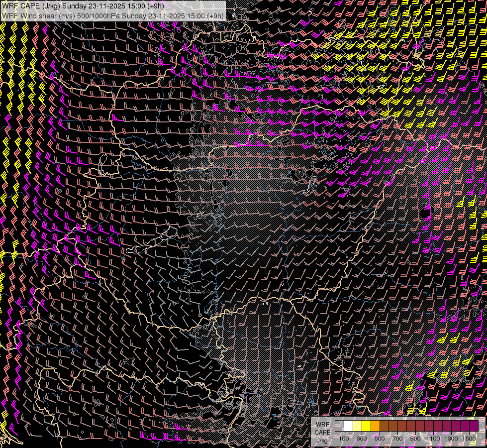Select the pale yellow CAPE legend swatch
Image resolution: width=487 pixels, height=448 pixels.
(358, 426)
